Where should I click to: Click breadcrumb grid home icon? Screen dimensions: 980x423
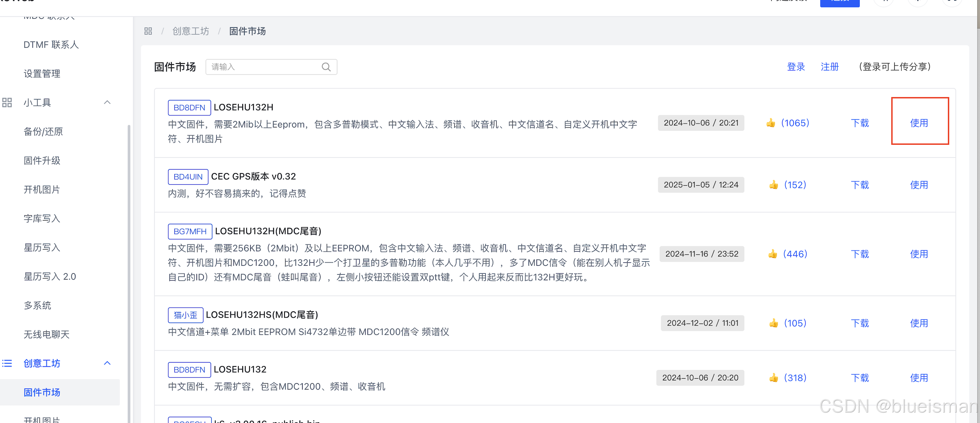tap(148, 31)
